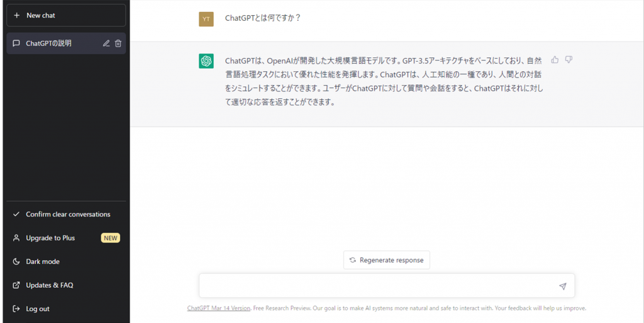This screenshot has height=323, width=644.
Task: Open the Upgrade to Plus option
Action: 50,238
